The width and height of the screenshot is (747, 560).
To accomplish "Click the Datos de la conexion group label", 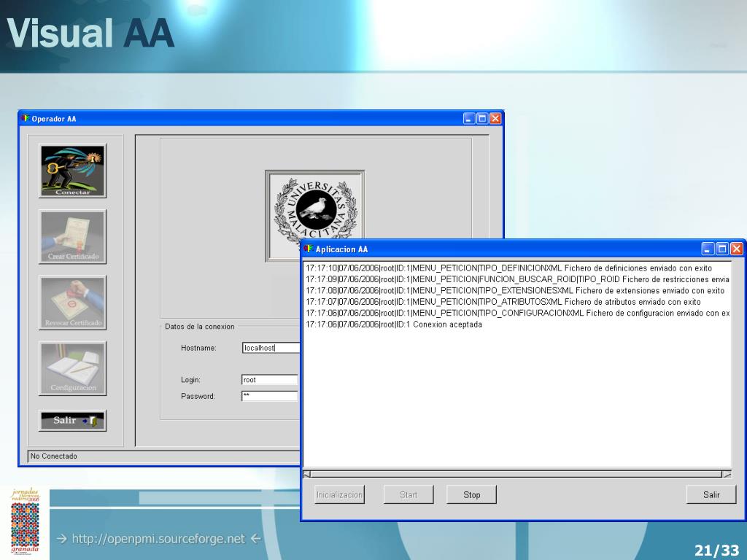I will coord(200,327).
